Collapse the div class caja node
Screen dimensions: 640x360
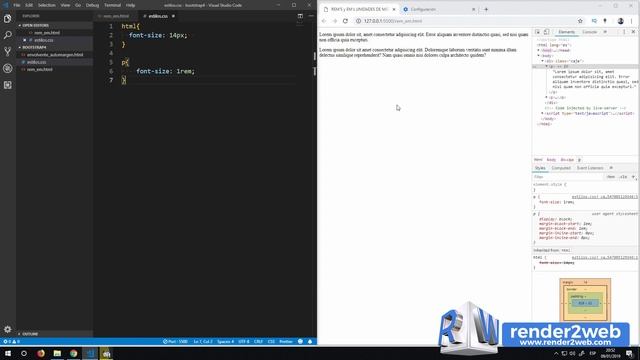pos(542,61)
